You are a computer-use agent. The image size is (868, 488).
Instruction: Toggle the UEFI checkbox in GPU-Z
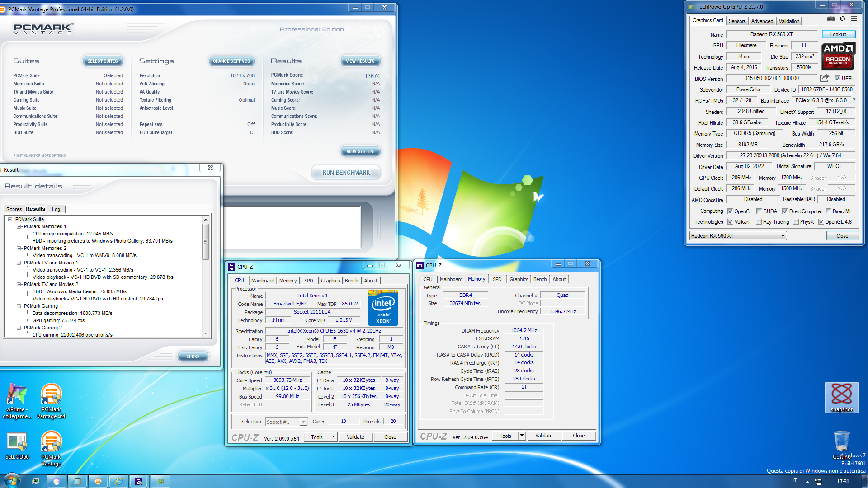[837, 79]
